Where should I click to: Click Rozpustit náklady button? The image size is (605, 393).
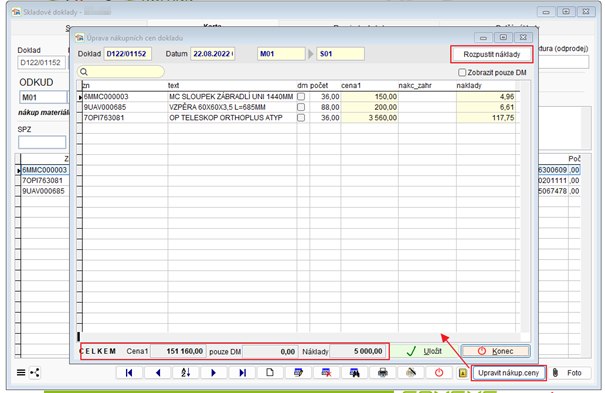click(x=492, y=54)
